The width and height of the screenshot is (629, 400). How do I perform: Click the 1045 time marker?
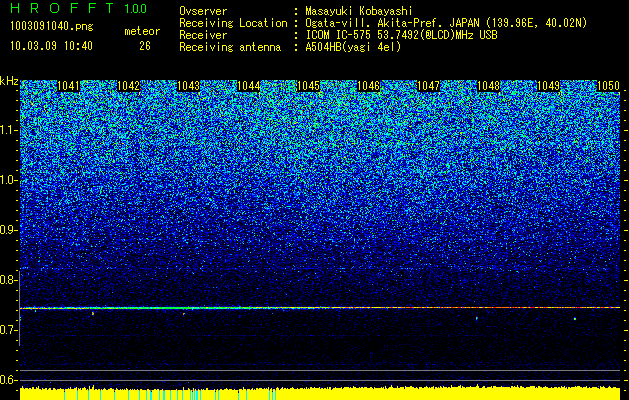point(308,86)
